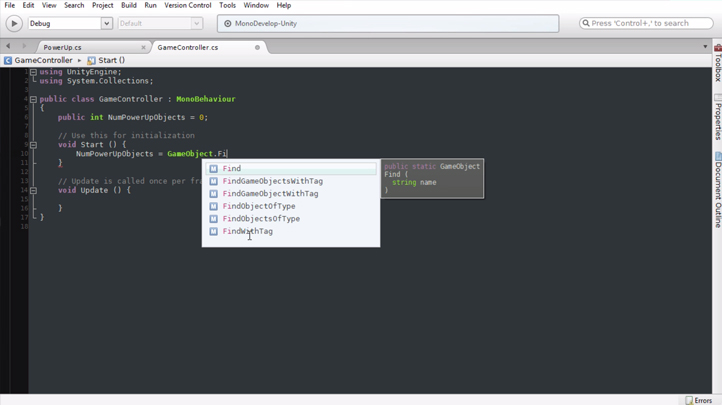Click the Run play button in toolbar
The height and width of the screenshot is (405, 722).
point(14,23)
